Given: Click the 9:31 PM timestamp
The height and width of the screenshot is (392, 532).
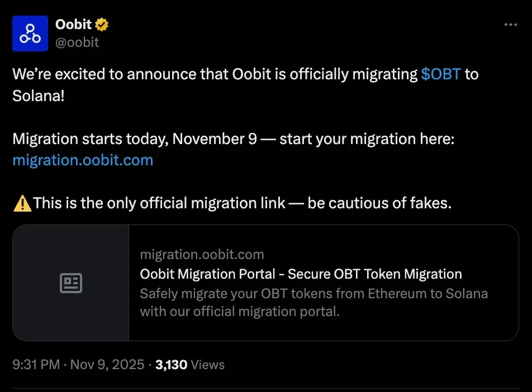Looking at the screenshot, I should coord(36,365).
